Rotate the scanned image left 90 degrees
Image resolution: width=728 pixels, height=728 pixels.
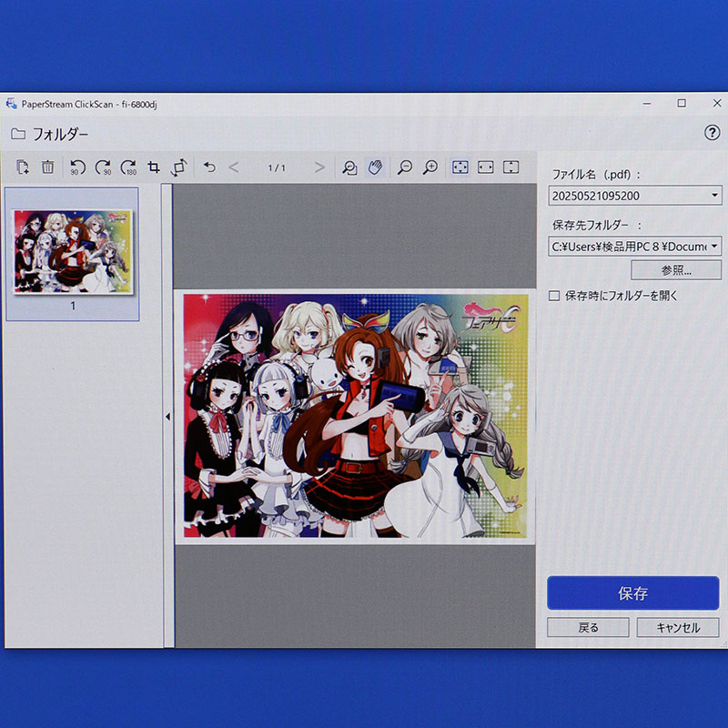[x=77, y=168]
